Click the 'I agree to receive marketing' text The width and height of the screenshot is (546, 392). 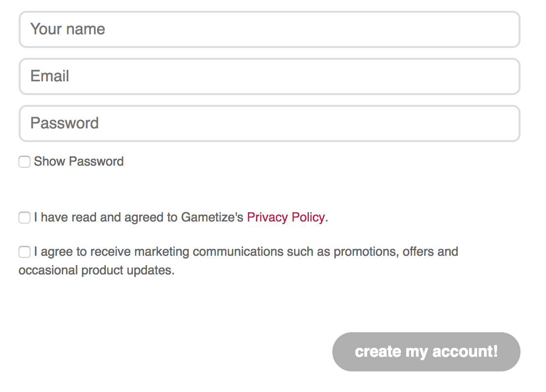tap(111, 252)
